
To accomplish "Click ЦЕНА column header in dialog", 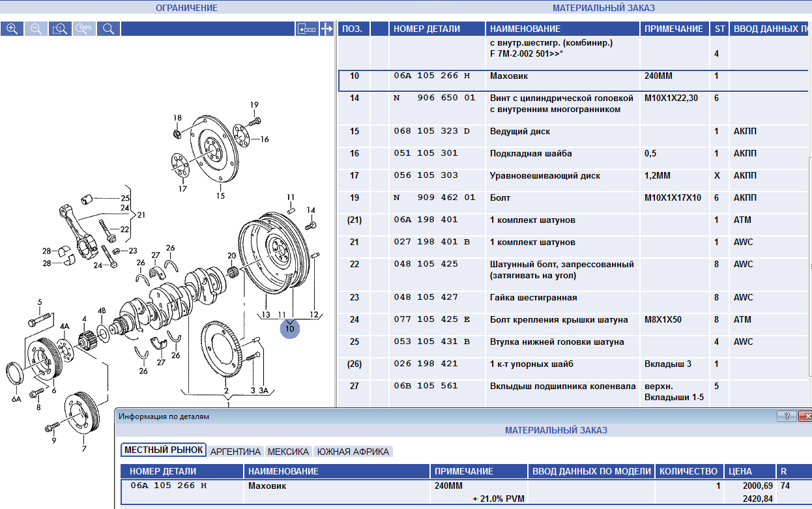I will pyautogui.click(x=749, y=471).
